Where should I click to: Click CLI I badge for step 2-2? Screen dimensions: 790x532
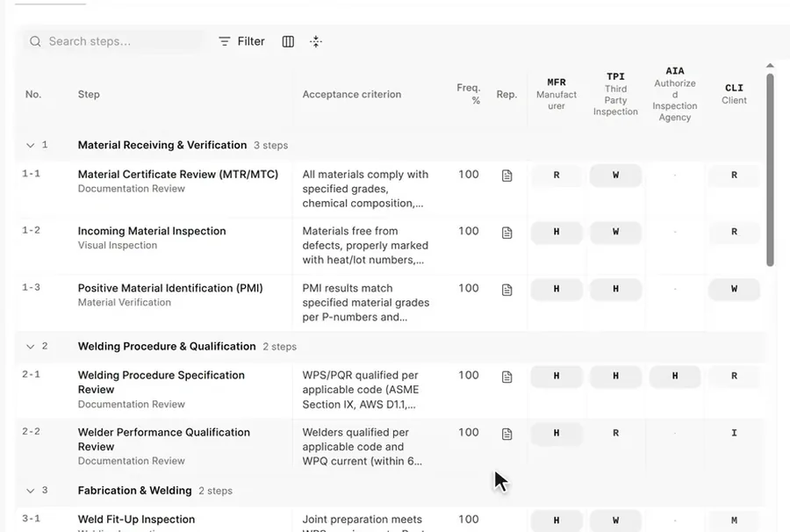734,434
